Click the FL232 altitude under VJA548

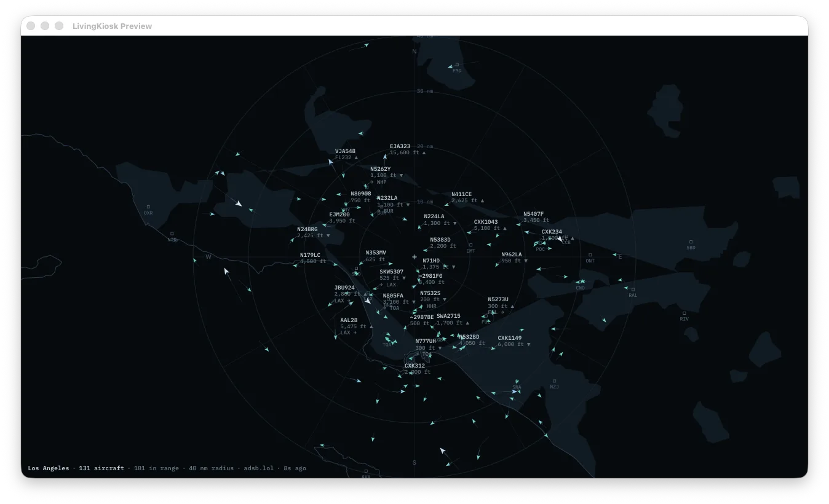[343, 157]
